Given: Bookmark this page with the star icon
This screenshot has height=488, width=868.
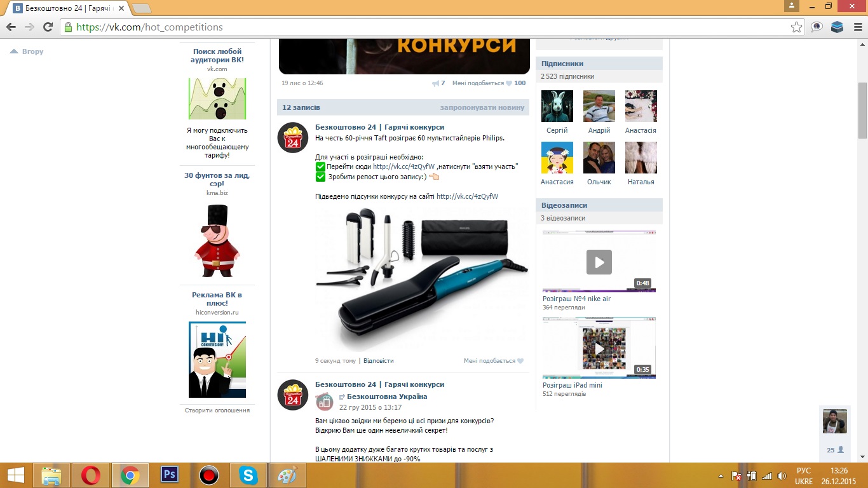Looking at the screenshot, I should pyautogui.click(x=796, y=27).
